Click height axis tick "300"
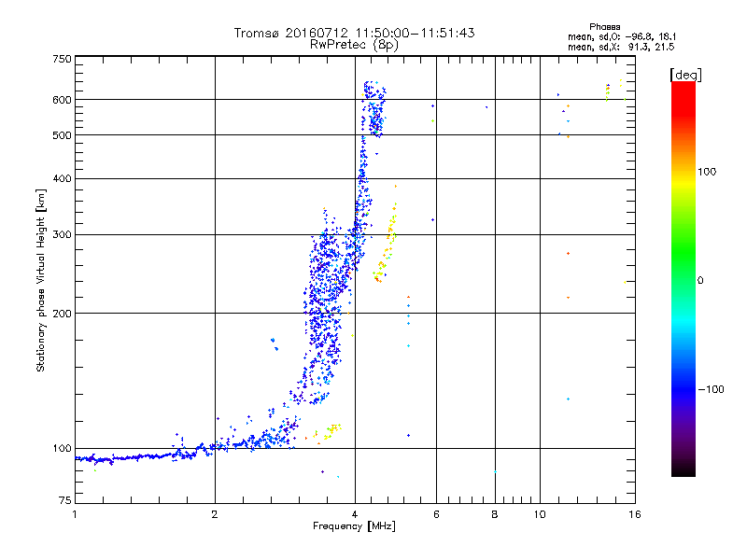 point(63,235)
